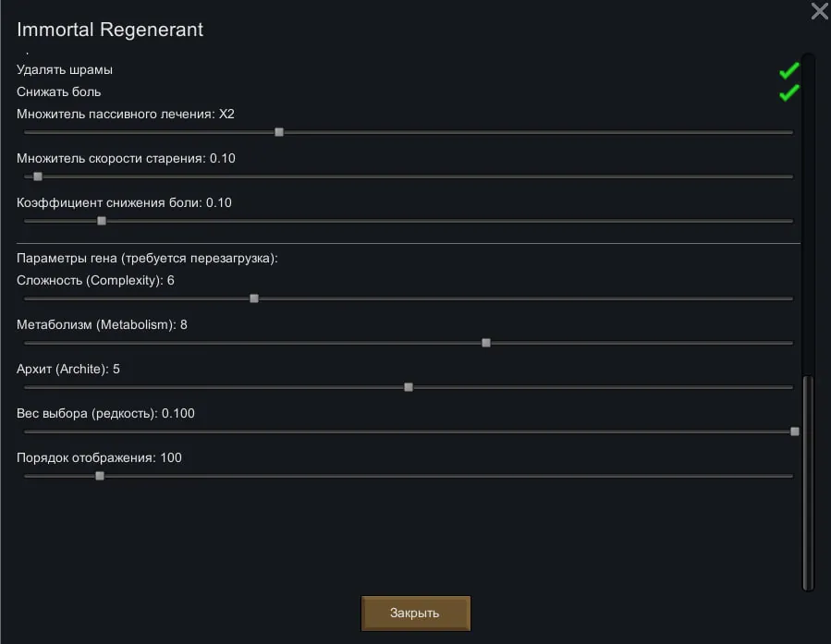Image resolution: width=831 pixels, height=644 pixels.
Task: Click the passive healing multiplier slider handle
Action: 279,132
